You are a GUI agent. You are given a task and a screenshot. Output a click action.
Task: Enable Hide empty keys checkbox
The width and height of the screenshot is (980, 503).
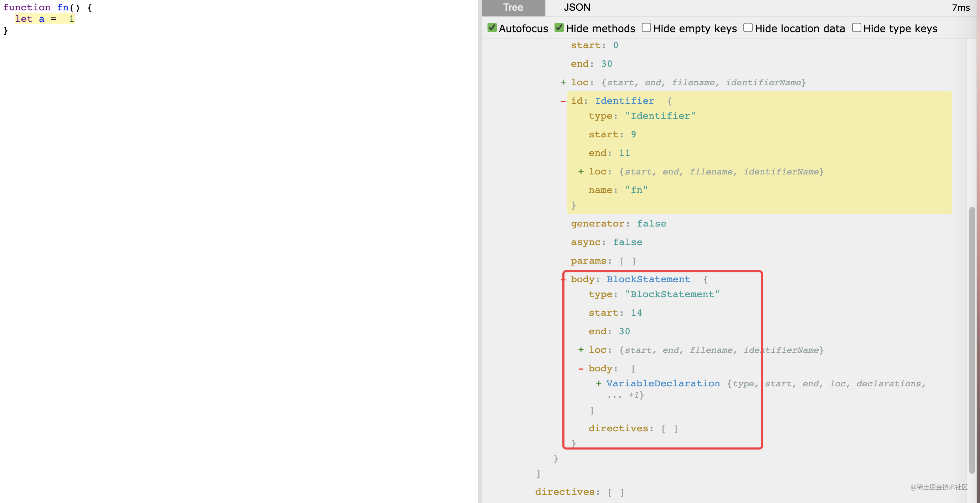click(646, 28)
